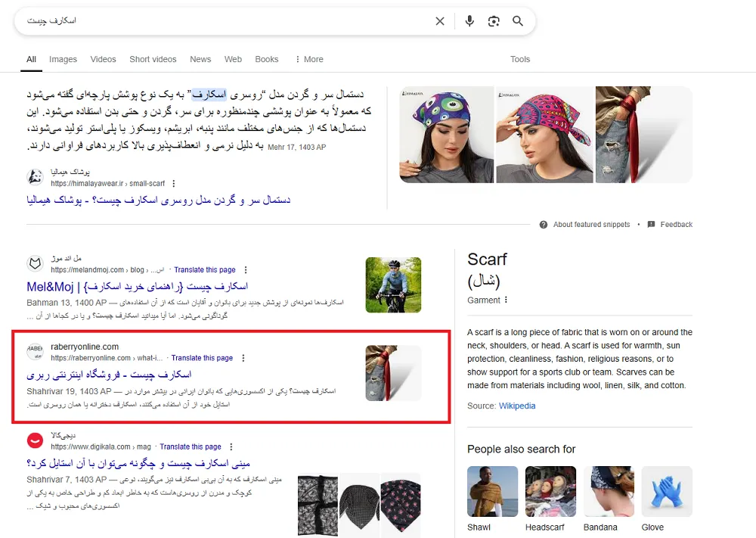Screen dimensions: 756x538
Task: Open the featured snippet title link from پوشاک هیمالیا
Action: pyautogui.click(x=159, y=200)
